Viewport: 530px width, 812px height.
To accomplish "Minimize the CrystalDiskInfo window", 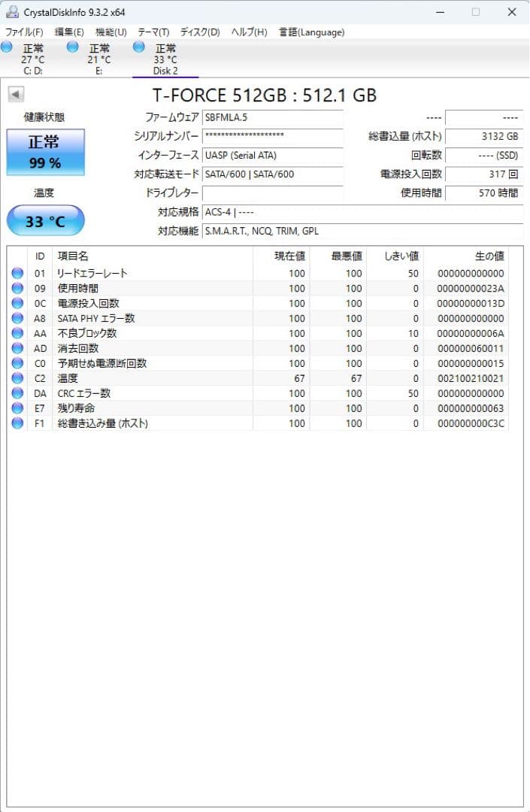I will coord(440,12).
